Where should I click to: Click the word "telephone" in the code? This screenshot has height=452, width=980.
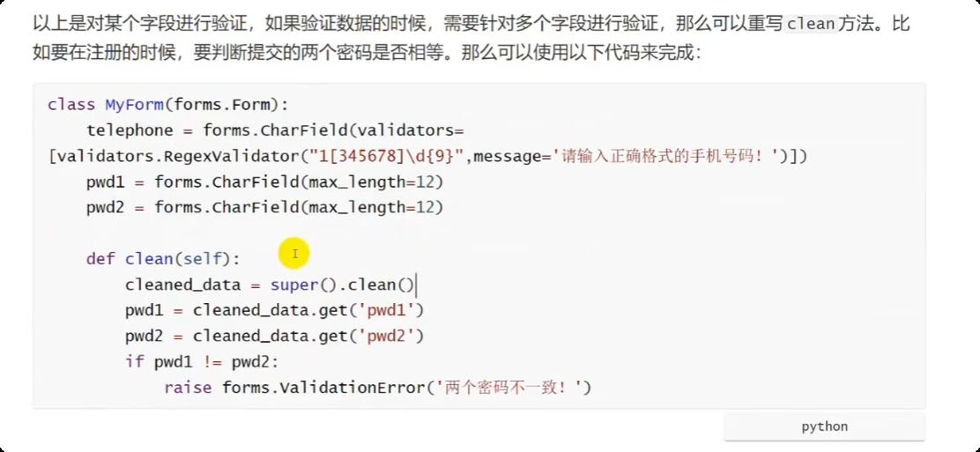pos(130,130)
